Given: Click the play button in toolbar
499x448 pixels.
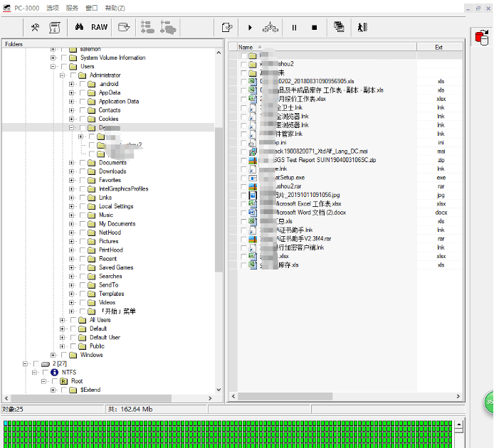Looking at the screenshot, I should coord(250,28).
